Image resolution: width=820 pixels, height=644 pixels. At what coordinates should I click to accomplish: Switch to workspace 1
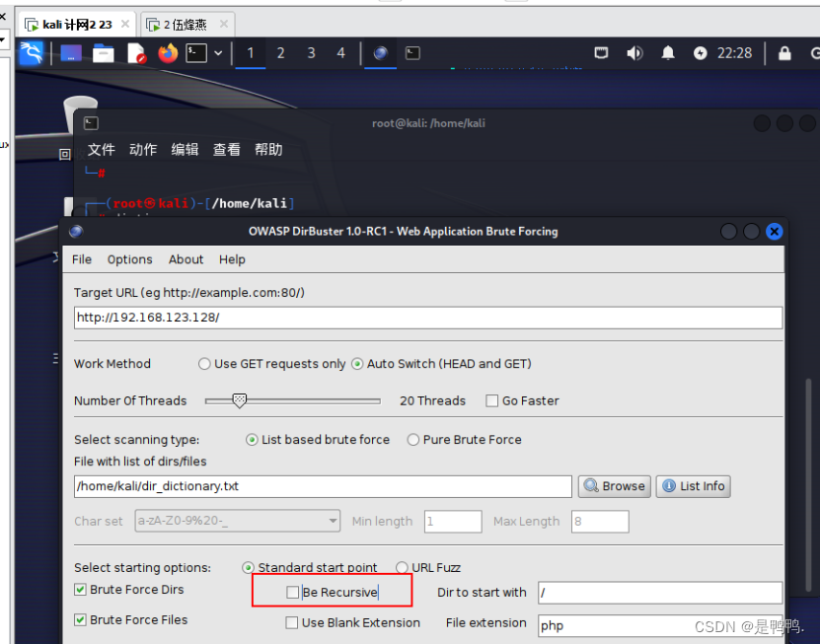click(x=251, y=53)
